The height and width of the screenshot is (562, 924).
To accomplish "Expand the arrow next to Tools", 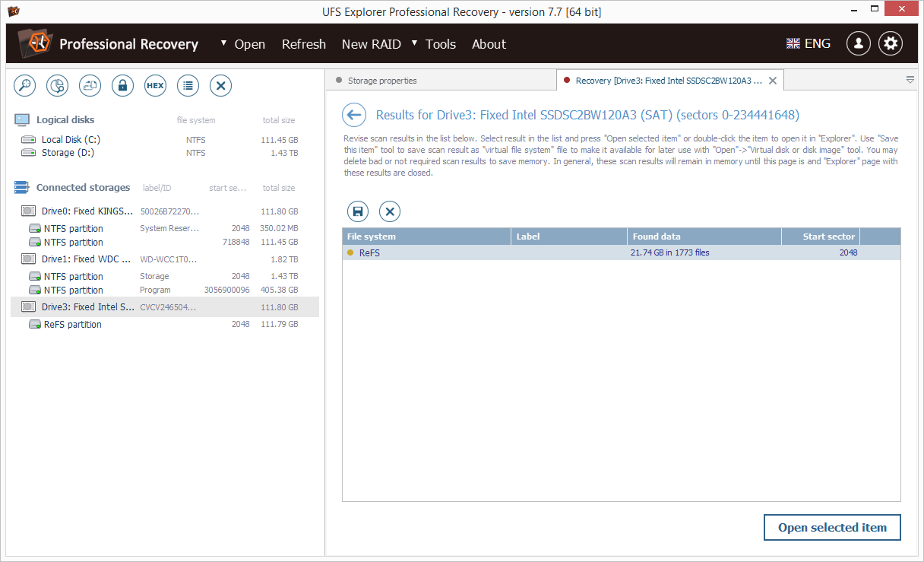I will (415, 43).
